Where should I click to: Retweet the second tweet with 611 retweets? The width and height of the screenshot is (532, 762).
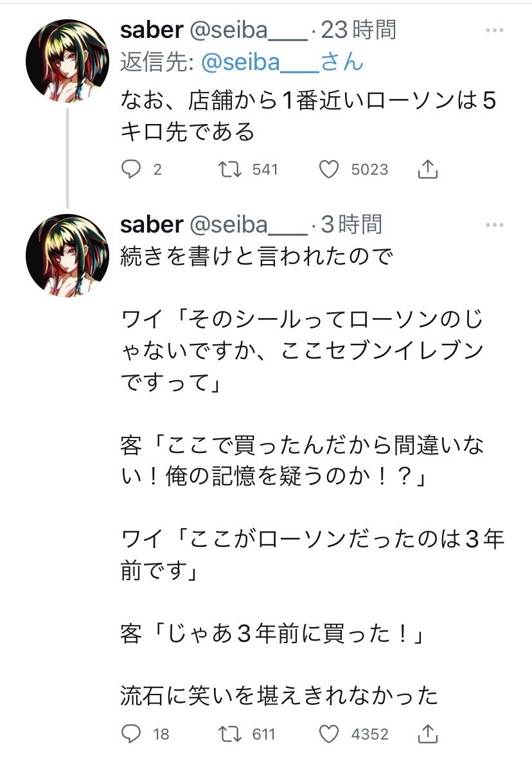(229, 734)
